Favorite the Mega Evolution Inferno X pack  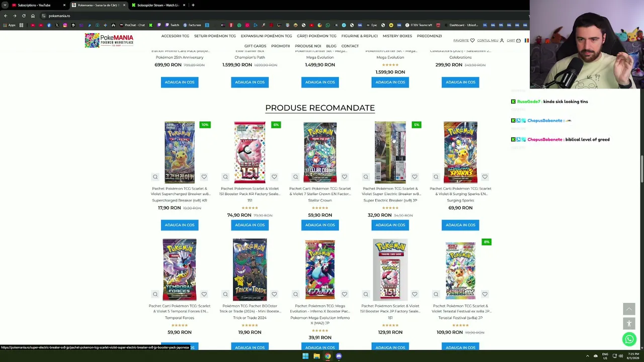pyautogui.click(x=344, y=294)
